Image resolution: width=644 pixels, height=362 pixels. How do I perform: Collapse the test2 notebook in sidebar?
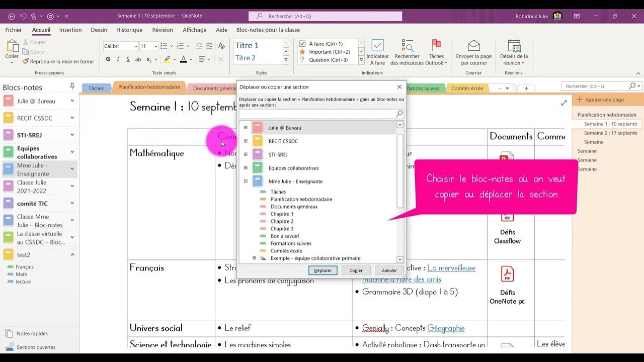[x=72, y=255]
